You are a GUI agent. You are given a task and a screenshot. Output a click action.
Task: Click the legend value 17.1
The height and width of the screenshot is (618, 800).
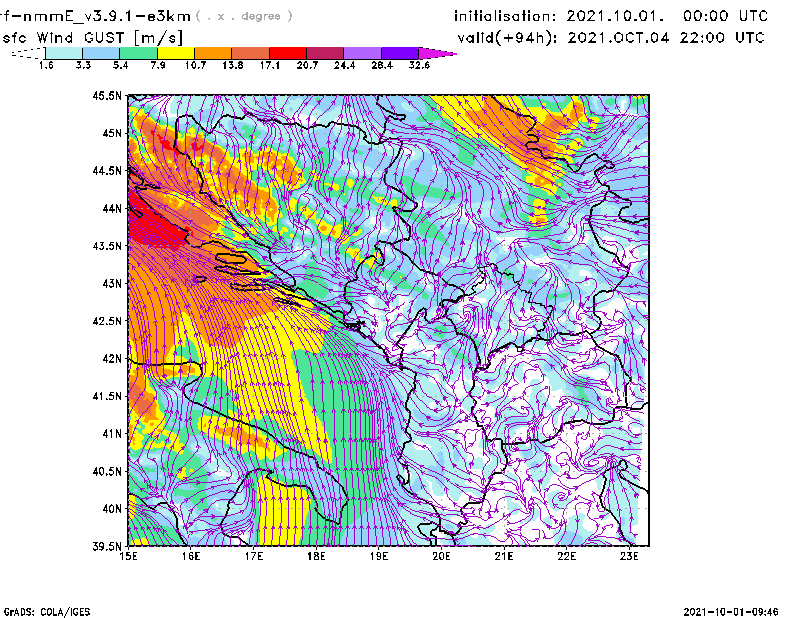(269, 65)
